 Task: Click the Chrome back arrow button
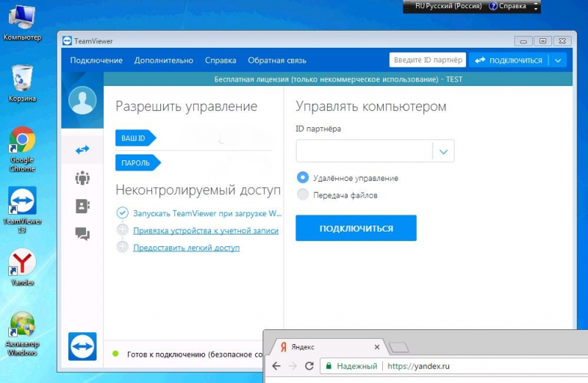point(276,366)
